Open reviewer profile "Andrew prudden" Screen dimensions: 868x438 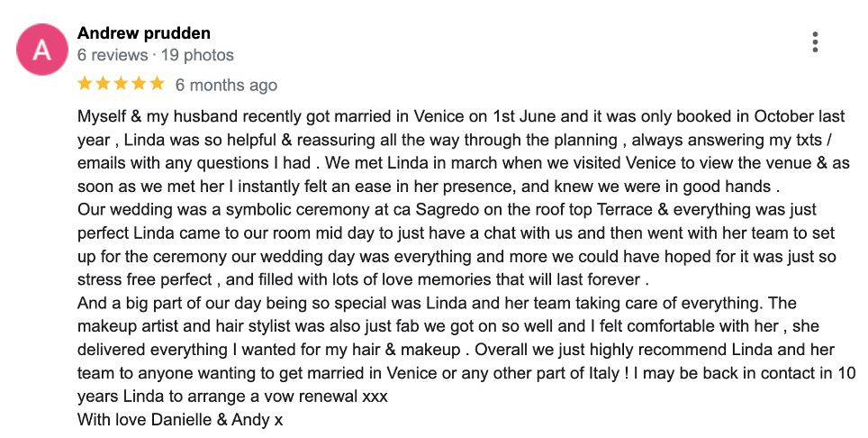click(144, 33)
